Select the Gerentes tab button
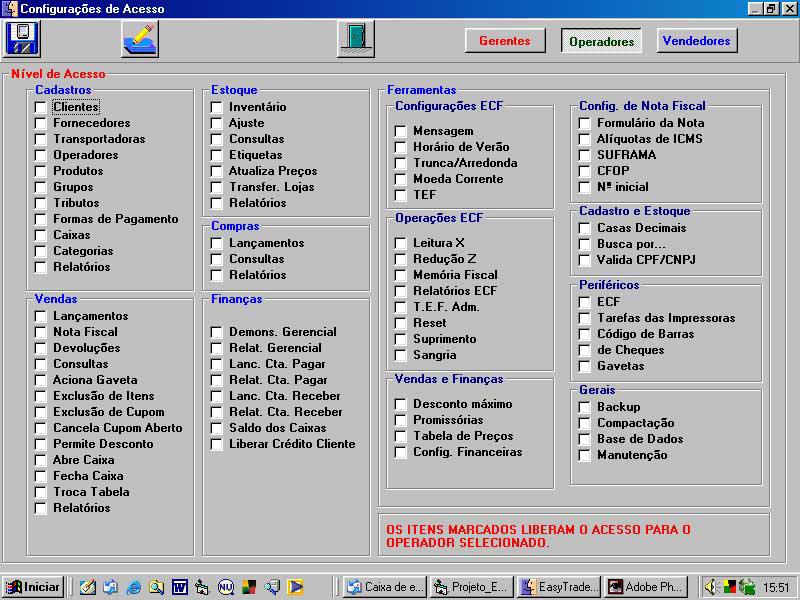Image resolution: width=800 pixels, height=600 pixels. pos(504,41)
